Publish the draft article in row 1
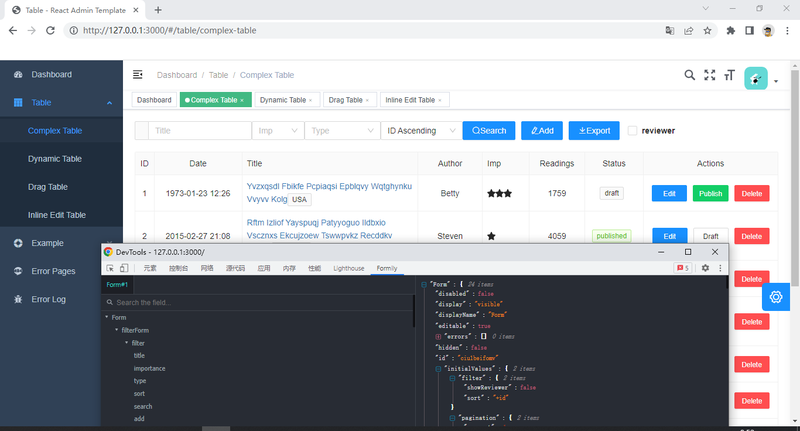The width and height of the screenshot is (800, 431). pyautogui.click(x=710, y=193)
